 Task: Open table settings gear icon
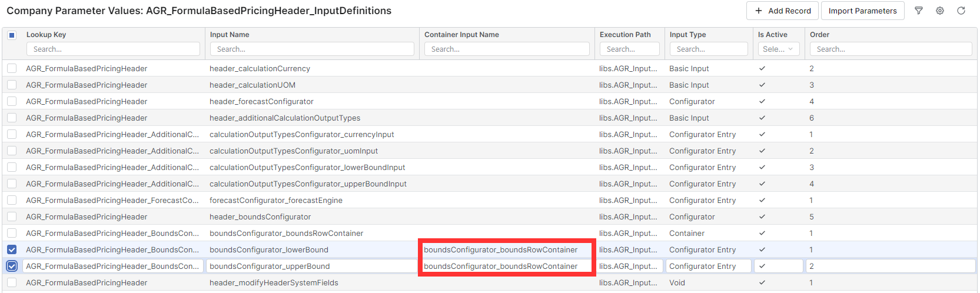tap(940, 11)
